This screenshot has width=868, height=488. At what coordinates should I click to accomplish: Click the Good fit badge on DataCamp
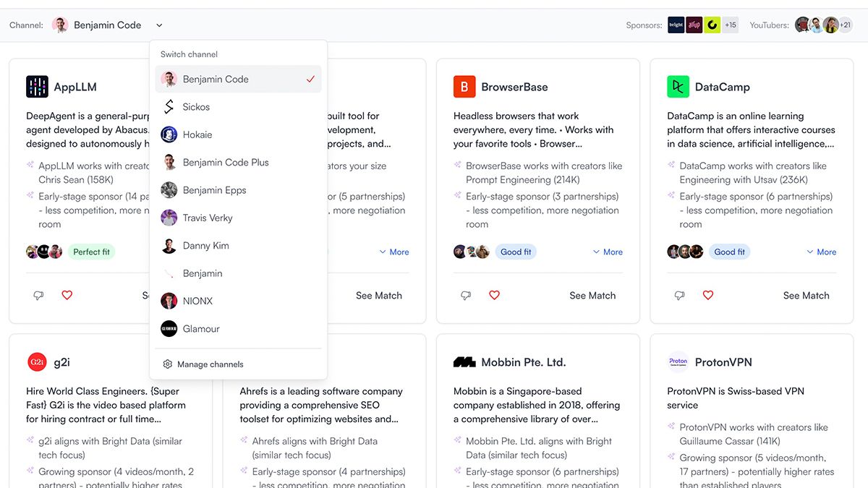(729, 252)
